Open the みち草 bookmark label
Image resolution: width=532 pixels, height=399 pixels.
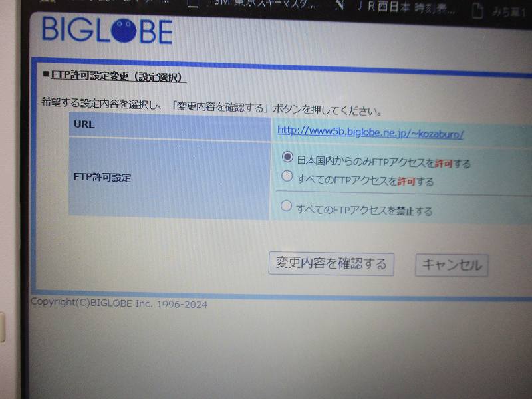pyautogui.click(x=510, y=9)
